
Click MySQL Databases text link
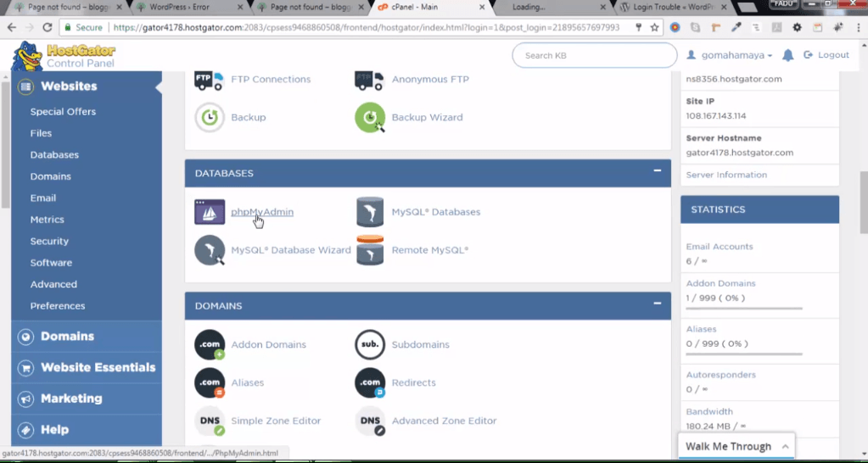(436, 212)
